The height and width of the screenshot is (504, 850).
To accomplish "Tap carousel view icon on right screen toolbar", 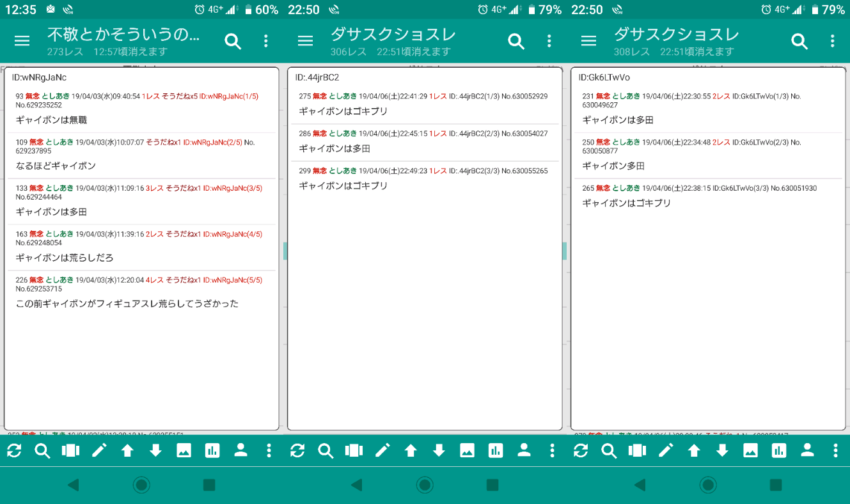I will coord(637,451).
